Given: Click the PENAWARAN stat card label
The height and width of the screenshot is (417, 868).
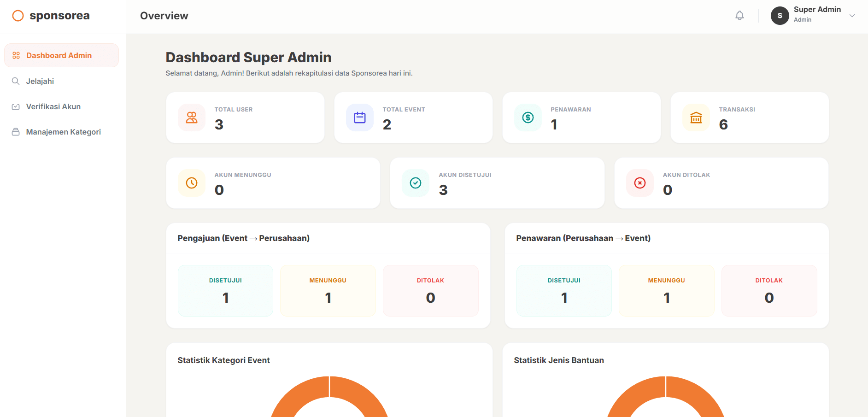Looking at the screenshot, I should (571, 110).
